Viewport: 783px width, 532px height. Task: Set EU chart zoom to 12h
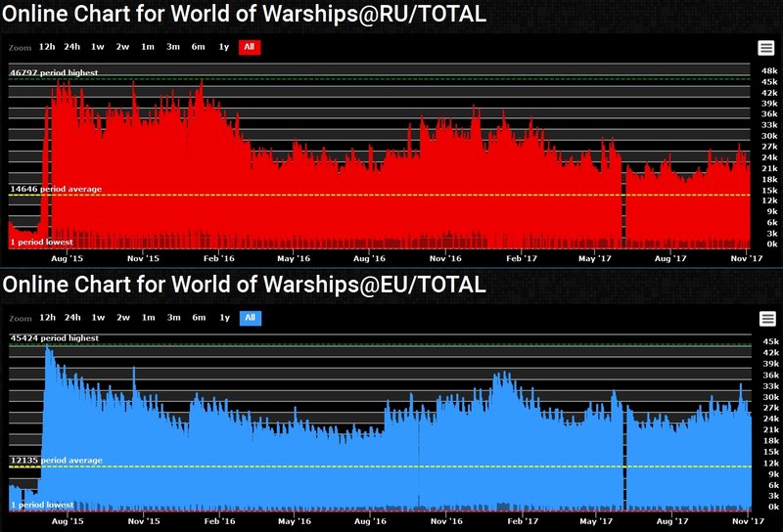(47, 318)
